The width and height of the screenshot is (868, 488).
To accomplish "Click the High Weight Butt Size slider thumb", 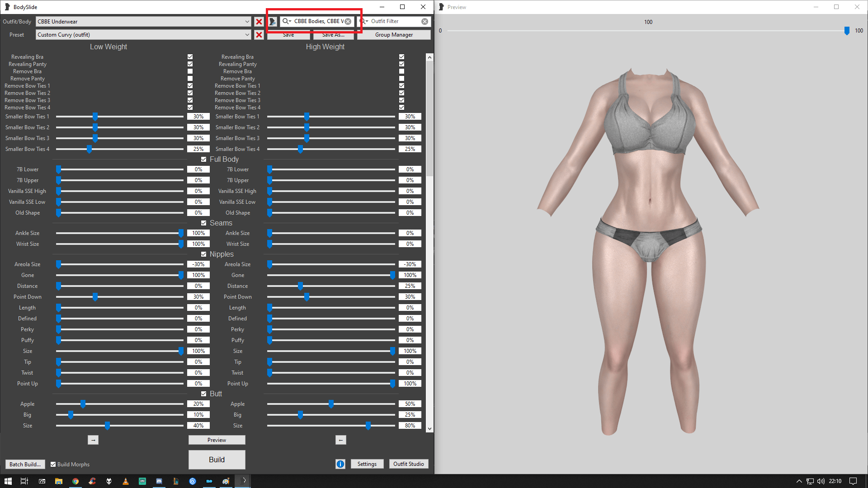I will coord(368,426).
